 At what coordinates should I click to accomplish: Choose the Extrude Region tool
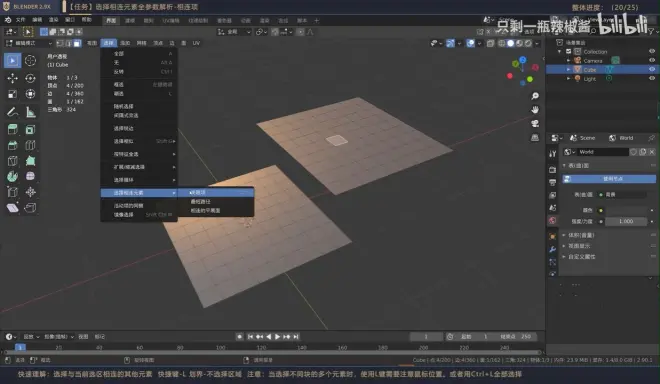pyautogui.click(x=13, y=130)
